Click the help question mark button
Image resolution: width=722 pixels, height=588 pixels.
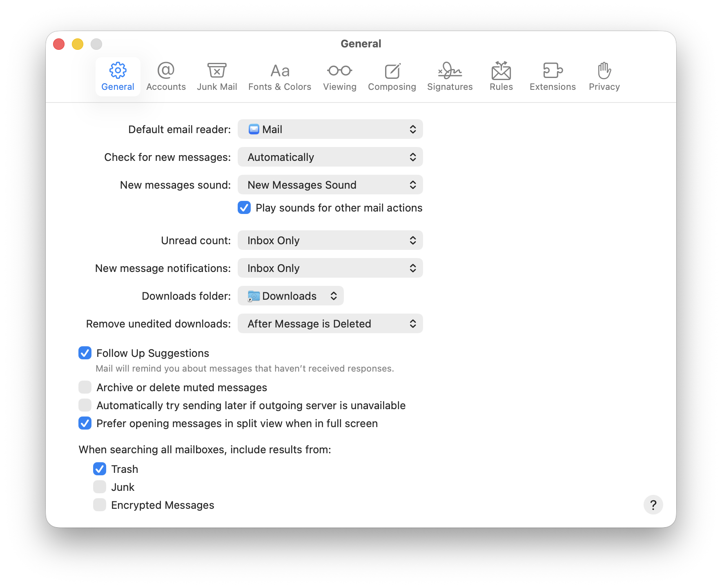coord(653,505)
